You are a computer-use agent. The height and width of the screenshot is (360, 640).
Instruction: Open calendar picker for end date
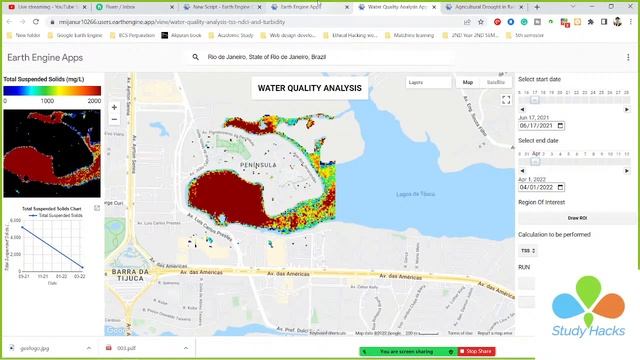(560, 187)
